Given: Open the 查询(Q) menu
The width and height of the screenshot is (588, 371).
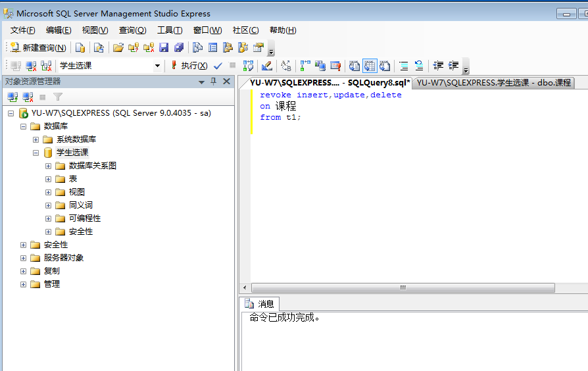Looking at the screenshot, I should click(132, 30).
